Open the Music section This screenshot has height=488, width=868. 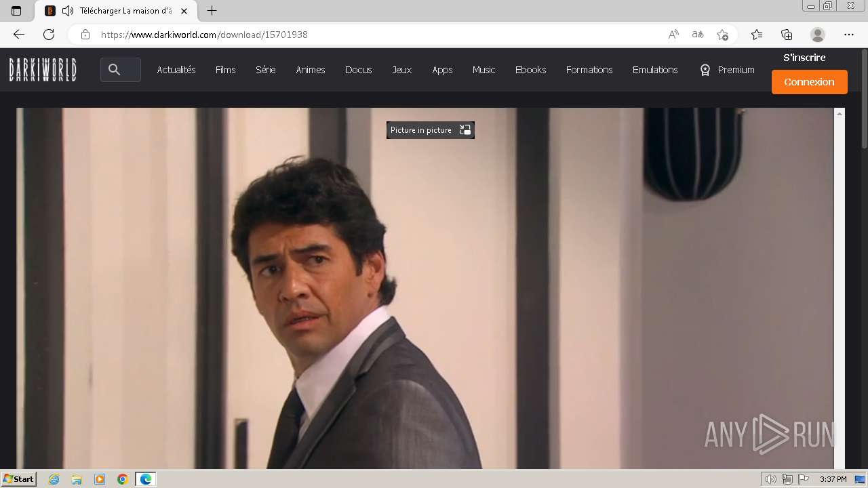click(x=484, y=70)
